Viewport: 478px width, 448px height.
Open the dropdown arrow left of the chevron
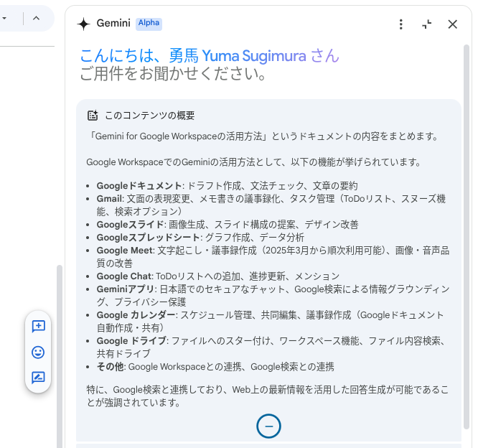[x=4, y=18]
